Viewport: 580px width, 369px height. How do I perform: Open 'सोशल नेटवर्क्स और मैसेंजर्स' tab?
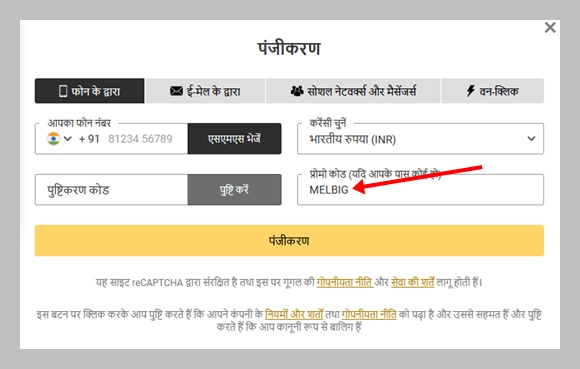coord(353,91)
